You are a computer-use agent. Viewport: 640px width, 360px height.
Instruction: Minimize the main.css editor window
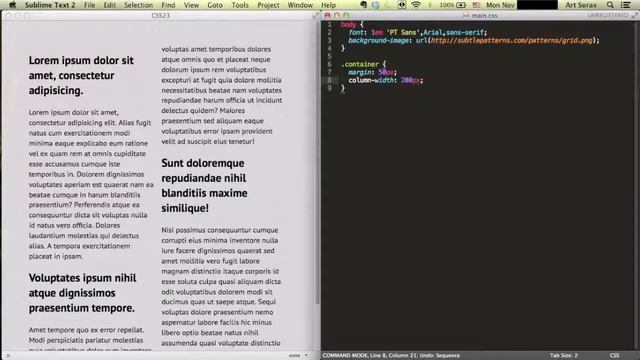coord(337,15)
